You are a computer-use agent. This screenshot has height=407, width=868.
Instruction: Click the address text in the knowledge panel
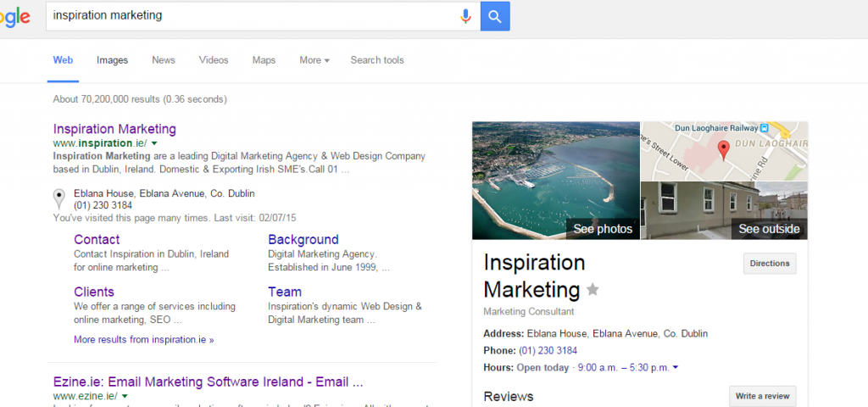(x=617, y=334)
